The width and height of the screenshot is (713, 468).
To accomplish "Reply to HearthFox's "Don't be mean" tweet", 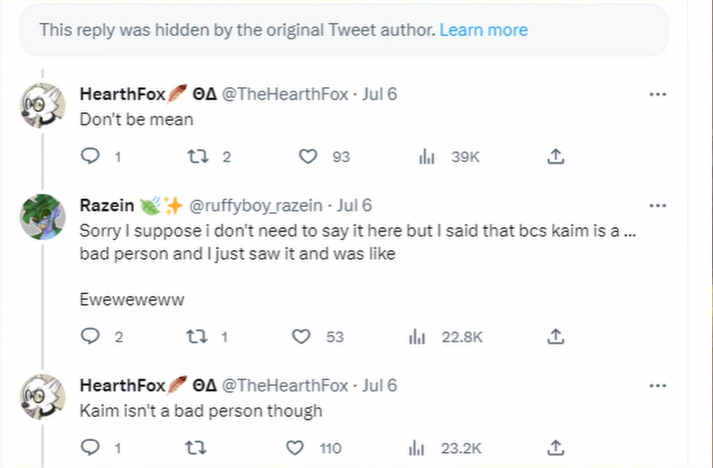I will tap(90, 156).
